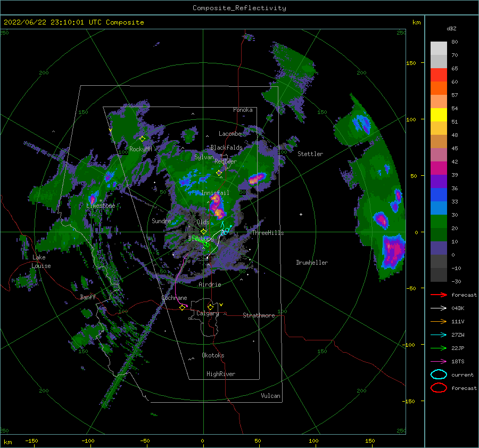The height and width of the screenshot is (448, 479).
Task: Click the Vulcan city label
Action: point(271,396)
